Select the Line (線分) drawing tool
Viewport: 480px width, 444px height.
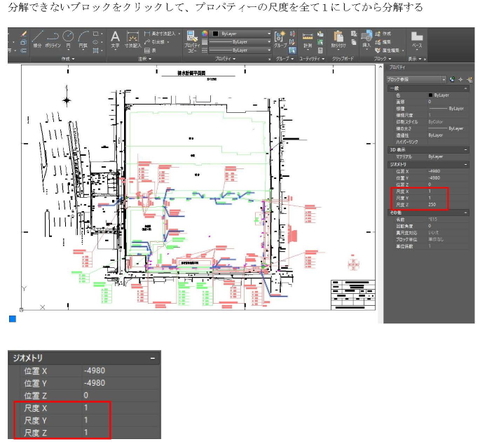(37, 38)
